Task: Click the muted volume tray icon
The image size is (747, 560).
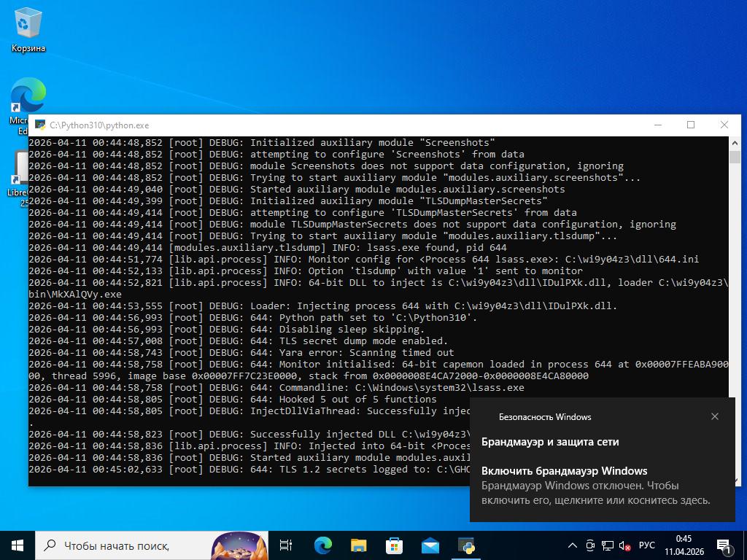Action: (x=625, y=545)
